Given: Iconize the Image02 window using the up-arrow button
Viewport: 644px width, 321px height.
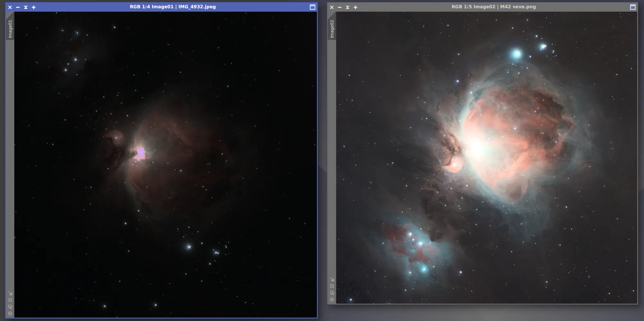Looking at the screenshot, I should (347, 7).
